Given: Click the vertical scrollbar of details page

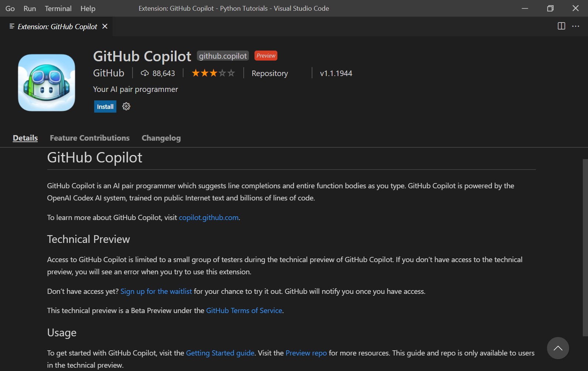Looking at the screenshot, I should pos(585,247).
